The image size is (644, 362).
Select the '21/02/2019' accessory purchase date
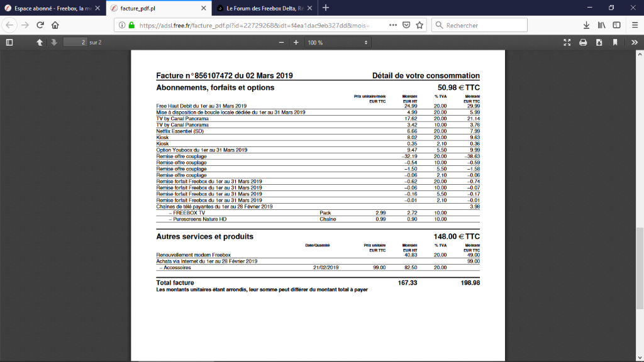[326, 268]
